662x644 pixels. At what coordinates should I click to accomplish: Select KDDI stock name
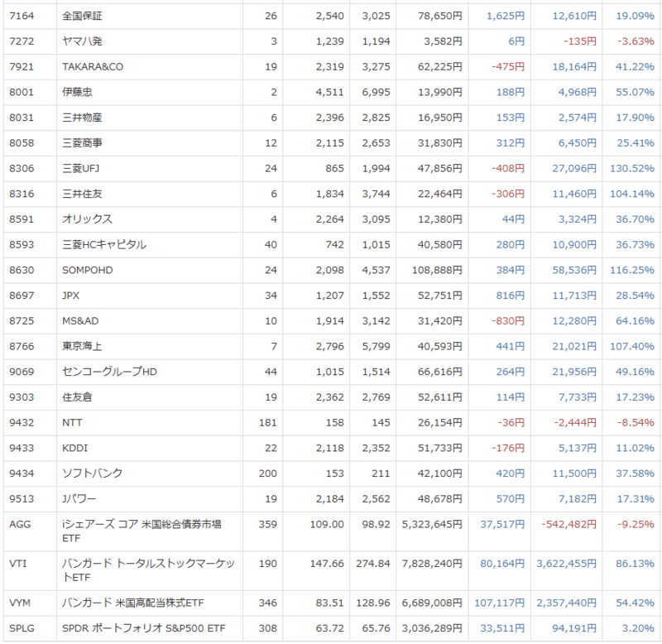[74, 448]
